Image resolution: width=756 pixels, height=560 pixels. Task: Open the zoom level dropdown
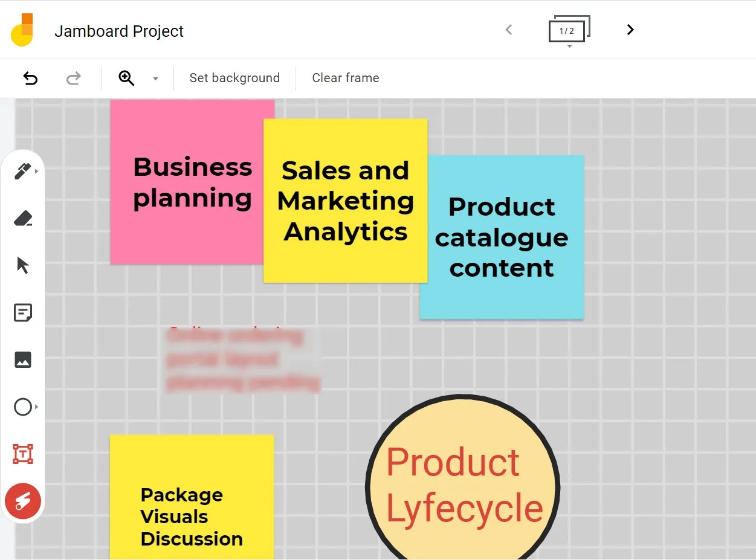coord(155,79)
